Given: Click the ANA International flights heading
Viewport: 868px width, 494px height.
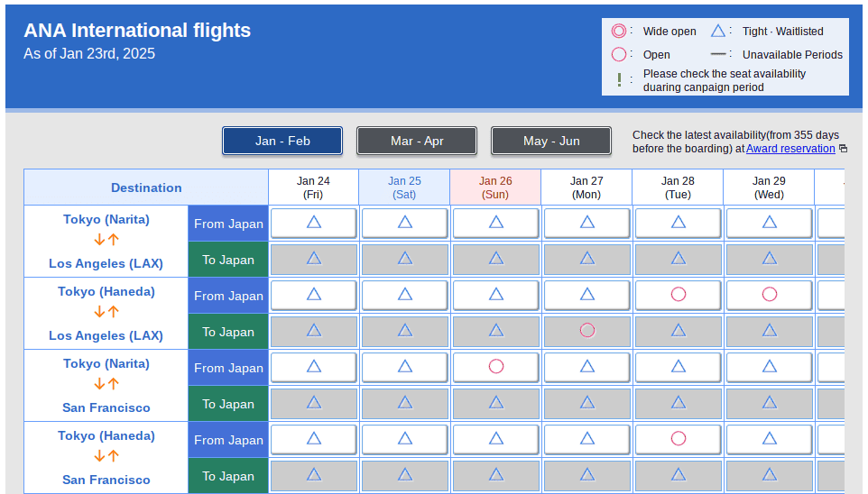Looking at the screenshot, I should [137, 31].
